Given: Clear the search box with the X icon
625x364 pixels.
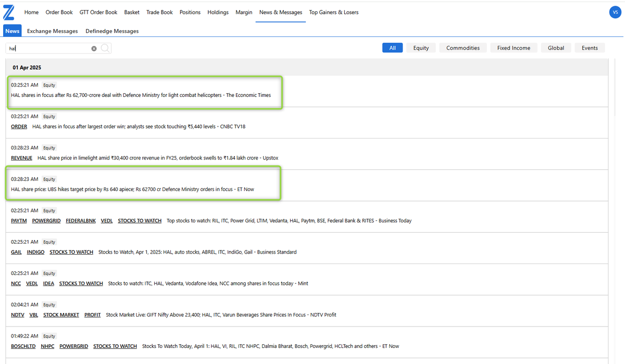Looking at the screenshot, I should click(x=94, y=48).
